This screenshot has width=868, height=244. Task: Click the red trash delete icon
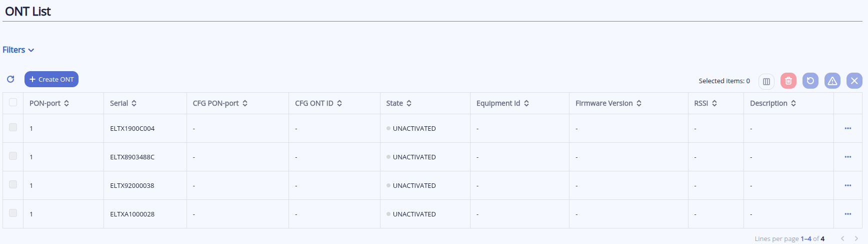click(788, 81)
